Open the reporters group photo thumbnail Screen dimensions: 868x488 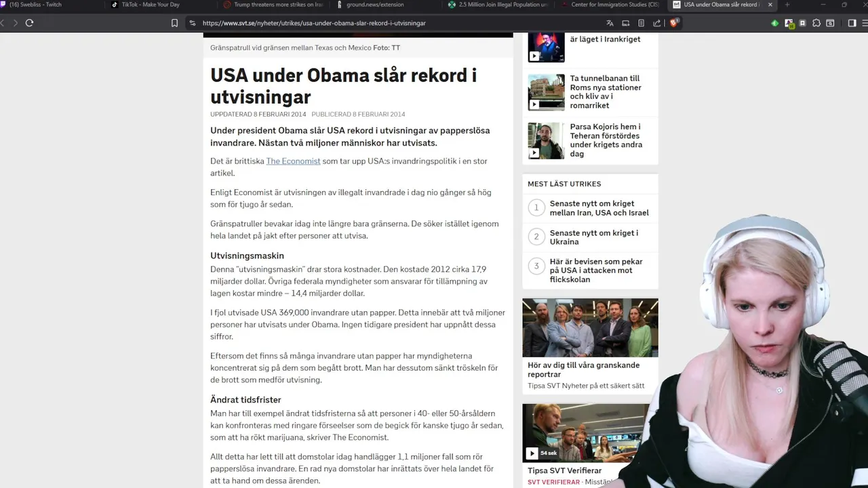tap(590, 327)
